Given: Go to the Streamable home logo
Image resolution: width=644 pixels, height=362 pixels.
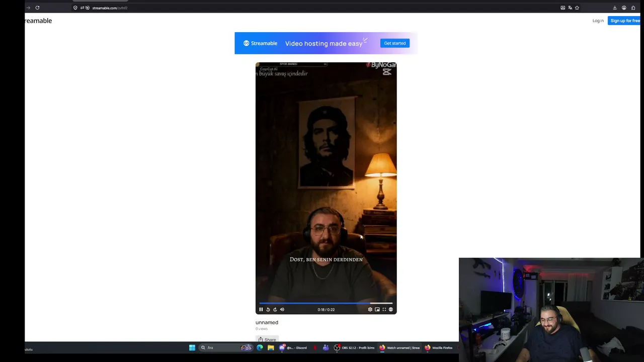Looking at the screenshot, I should tap(38, 21).
